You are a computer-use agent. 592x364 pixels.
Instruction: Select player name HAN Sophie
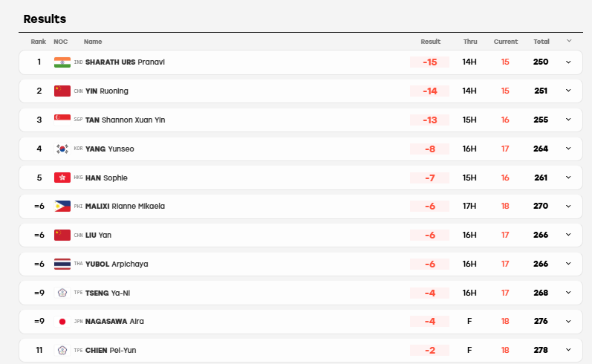click(106, 178)
